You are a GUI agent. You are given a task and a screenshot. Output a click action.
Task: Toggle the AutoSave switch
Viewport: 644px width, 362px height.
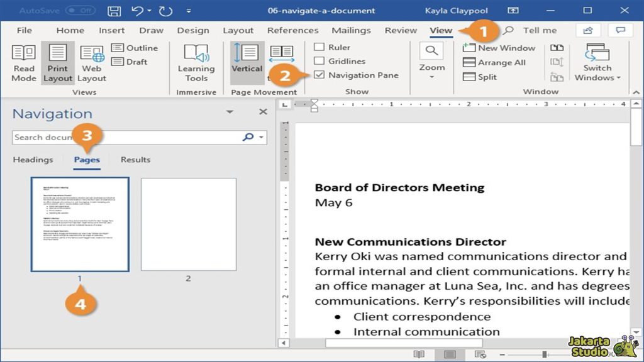[80, 11]
